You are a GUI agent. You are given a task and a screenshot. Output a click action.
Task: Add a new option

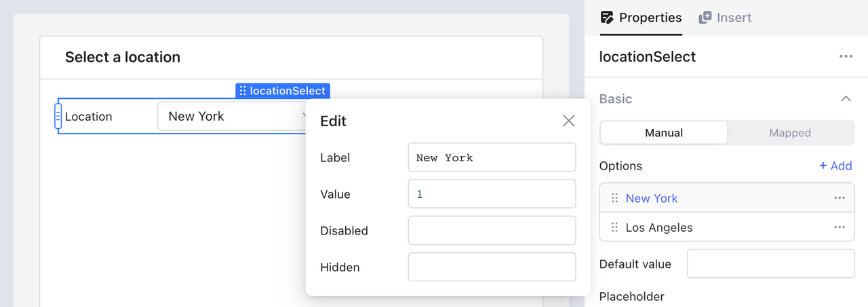click(x=835, y=166)
